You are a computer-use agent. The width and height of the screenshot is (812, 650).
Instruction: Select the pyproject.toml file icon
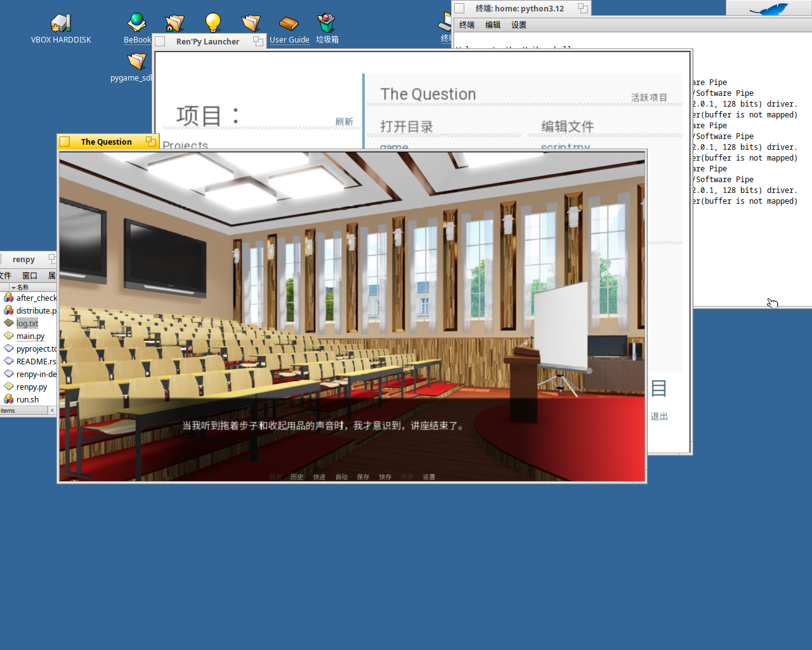point(9,348)
